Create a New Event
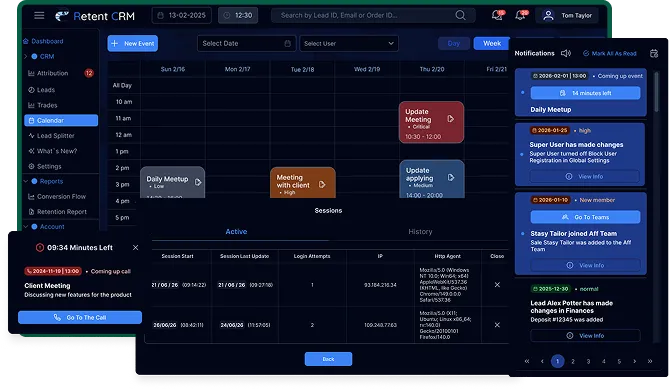 133,44
